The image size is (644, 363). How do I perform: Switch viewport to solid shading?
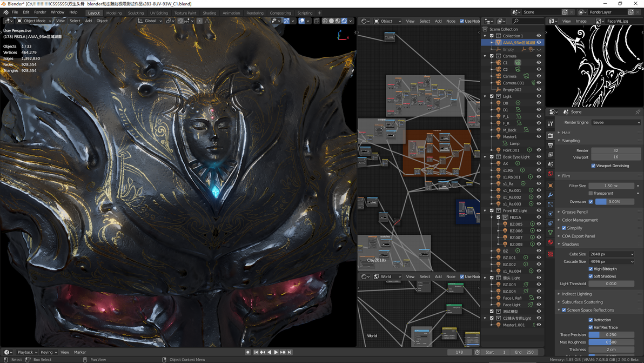point(331,21)
